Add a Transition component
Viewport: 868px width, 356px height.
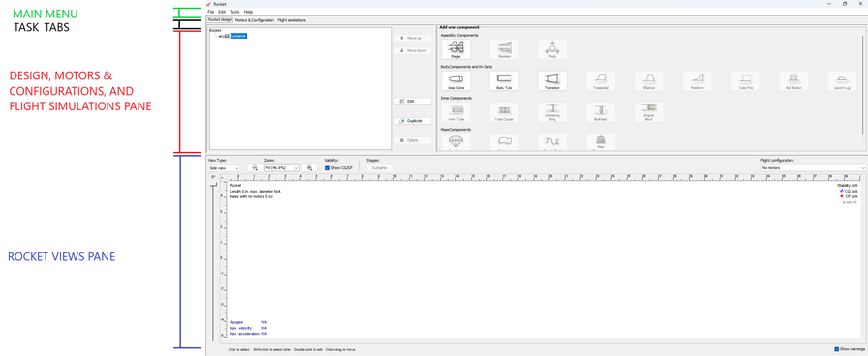click(552, 80)
